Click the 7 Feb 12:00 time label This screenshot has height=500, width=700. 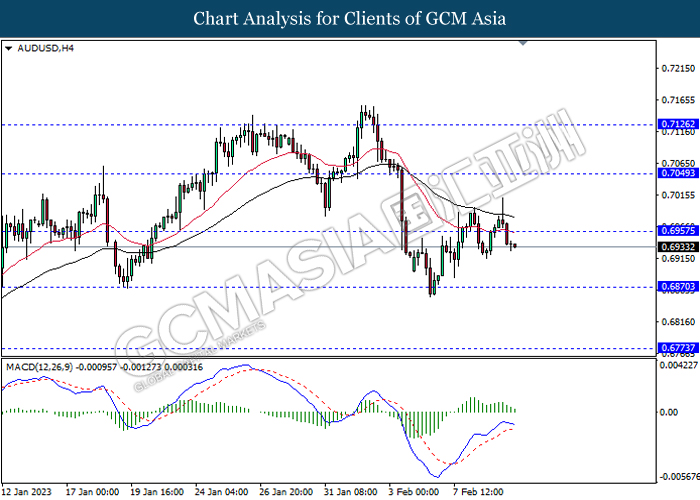[479, 492]
